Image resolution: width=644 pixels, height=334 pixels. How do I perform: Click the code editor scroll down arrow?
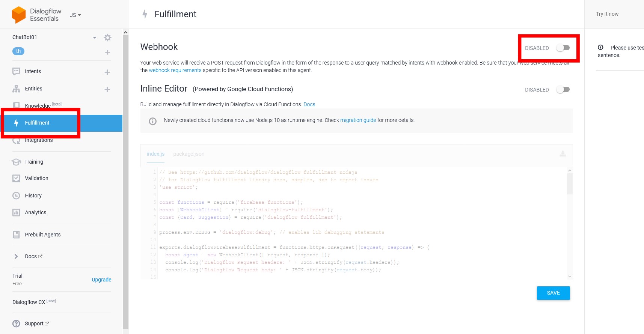tap(570, 277)
